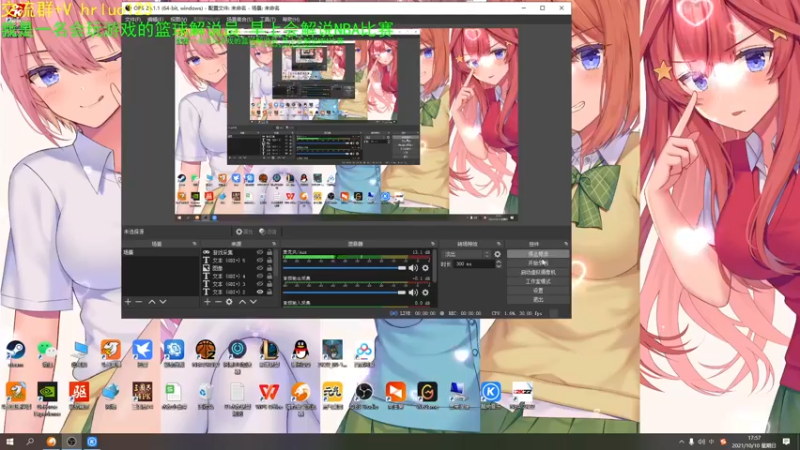Viewport: 800px width, 450px height.
Task: Open the 淡出 transition type dropdown
Action: 467,254
